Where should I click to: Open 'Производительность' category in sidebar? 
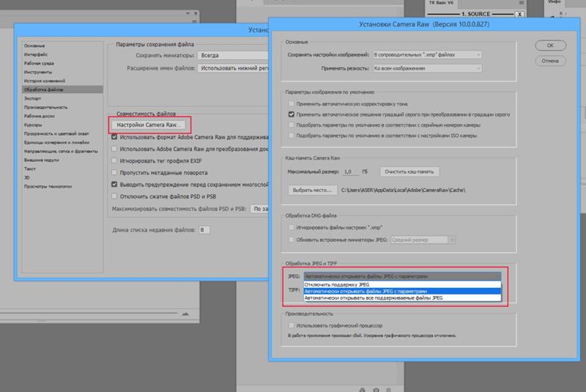(62, 107)
